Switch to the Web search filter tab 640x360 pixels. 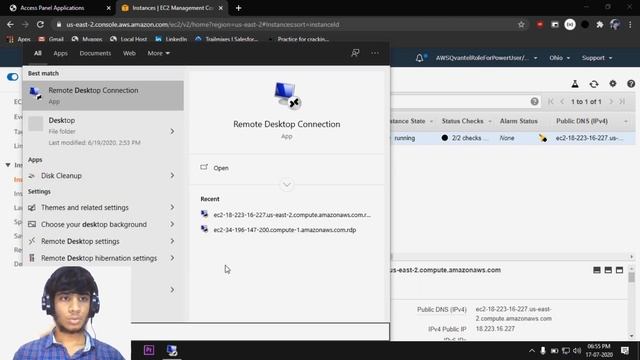click(x=129, y=53)
